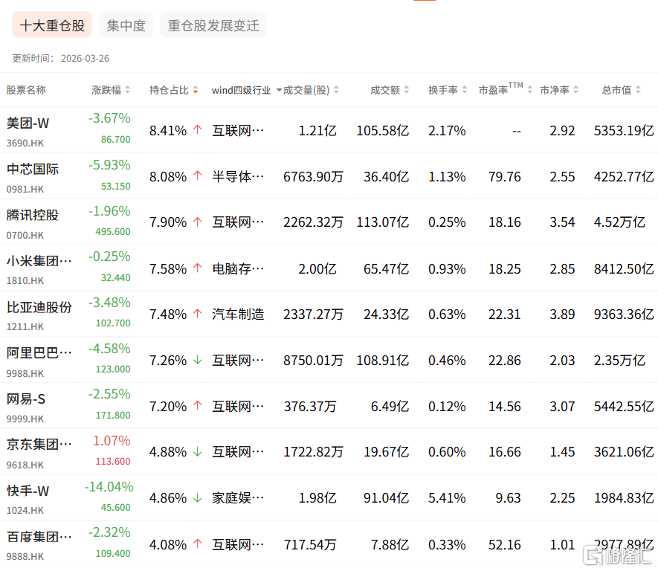The width and height of the screenshot is (658, 572).
Task: Open the 美团-W stock link
Action: pyautogui.click(x=28, y=123)
